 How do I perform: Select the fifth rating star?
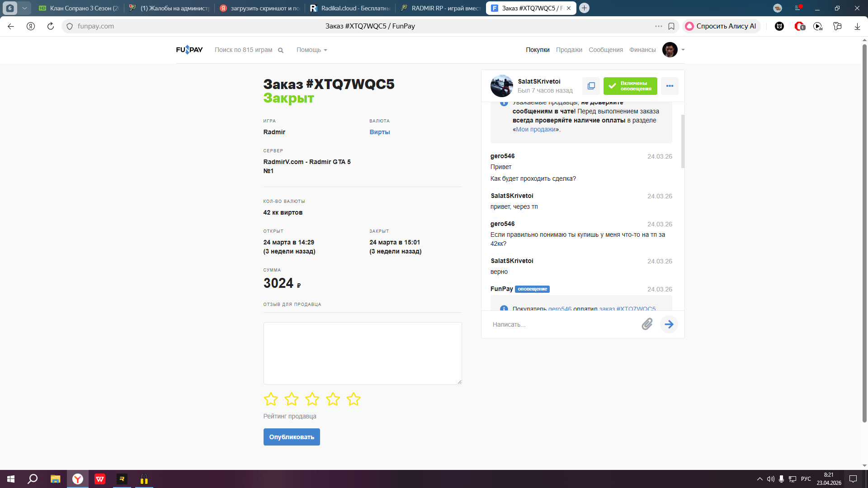(353, 399)
